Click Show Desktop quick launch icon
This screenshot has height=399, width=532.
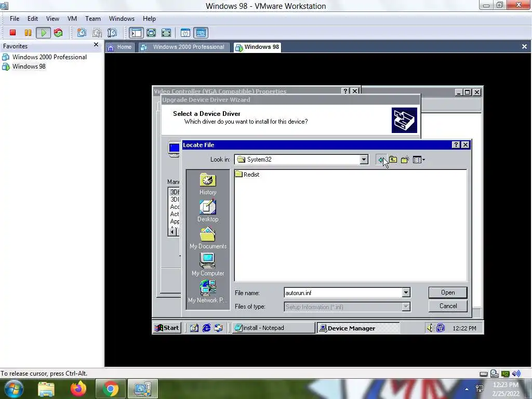click(194, 328)
